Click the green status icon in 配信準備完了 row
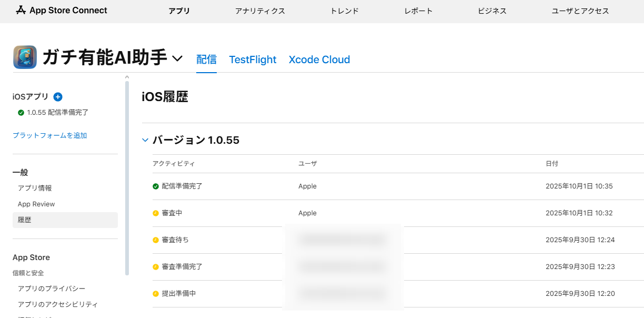Screen dimensions: 644x318 click(x=156, y=186)
